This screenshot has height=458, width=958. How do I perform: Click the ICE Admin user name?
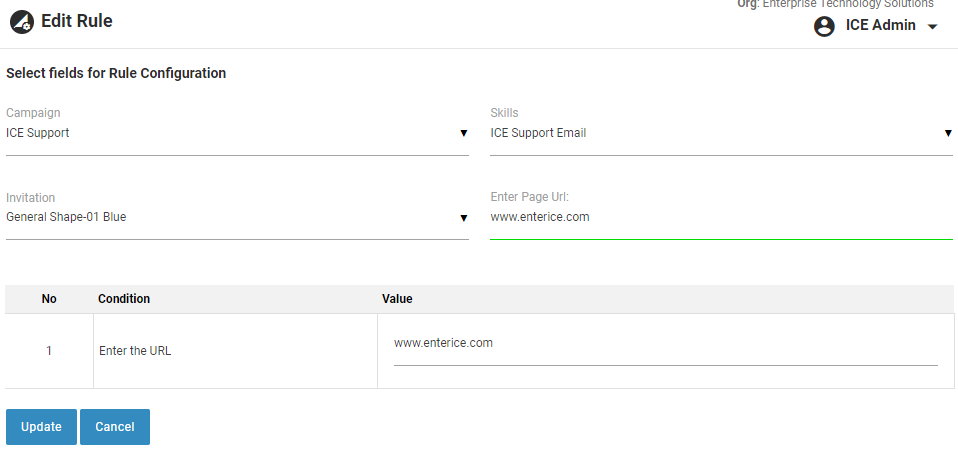[x=880, y=26]
